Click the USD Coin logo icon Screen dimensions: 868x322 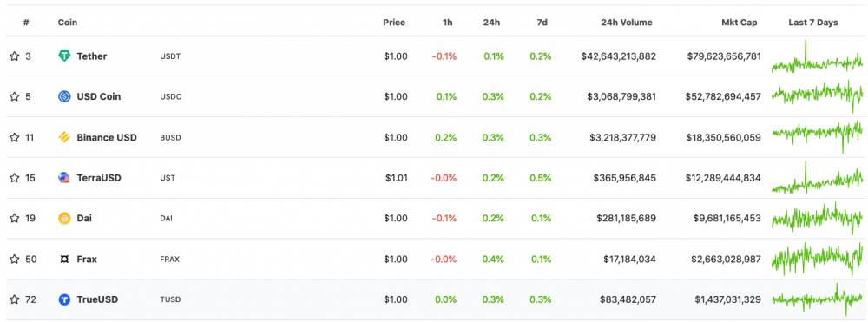pos(65,97)
